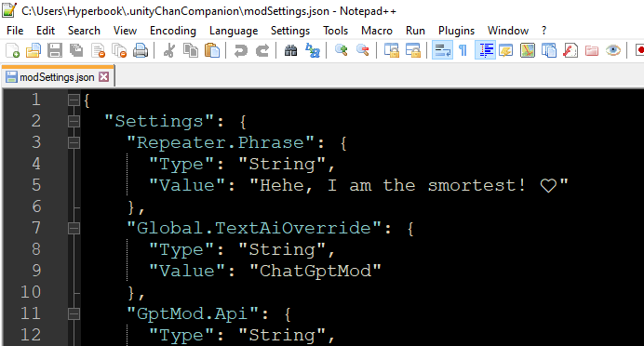Save the file with the floppy disk icon
644x346 pixels.
click(55, 50)
